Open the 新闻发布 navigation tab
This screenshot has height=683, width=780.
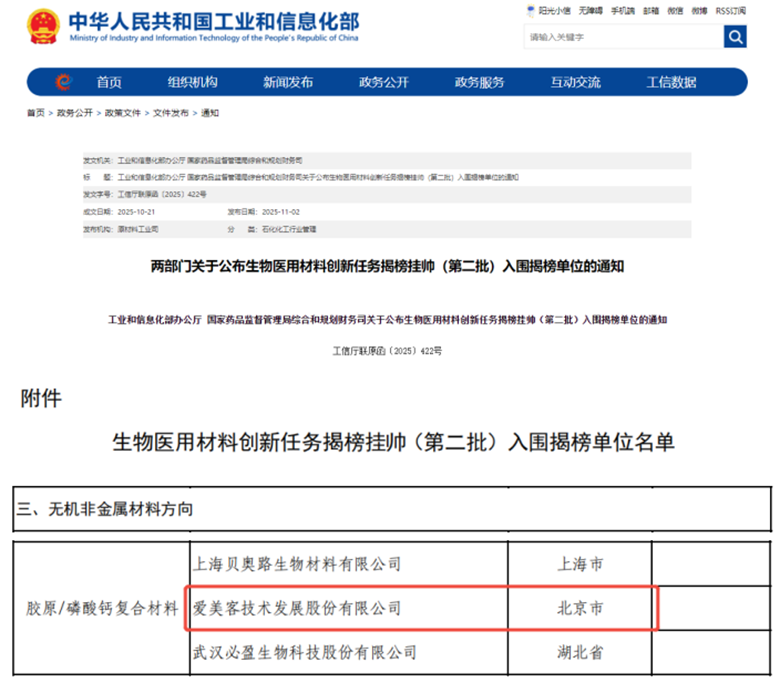(288, 82)
